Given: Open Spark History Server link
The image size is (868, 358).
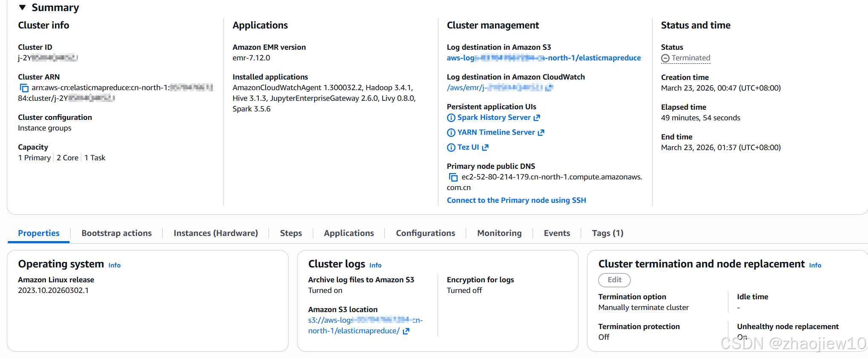Looking at the screenshot, I should 494,117.
